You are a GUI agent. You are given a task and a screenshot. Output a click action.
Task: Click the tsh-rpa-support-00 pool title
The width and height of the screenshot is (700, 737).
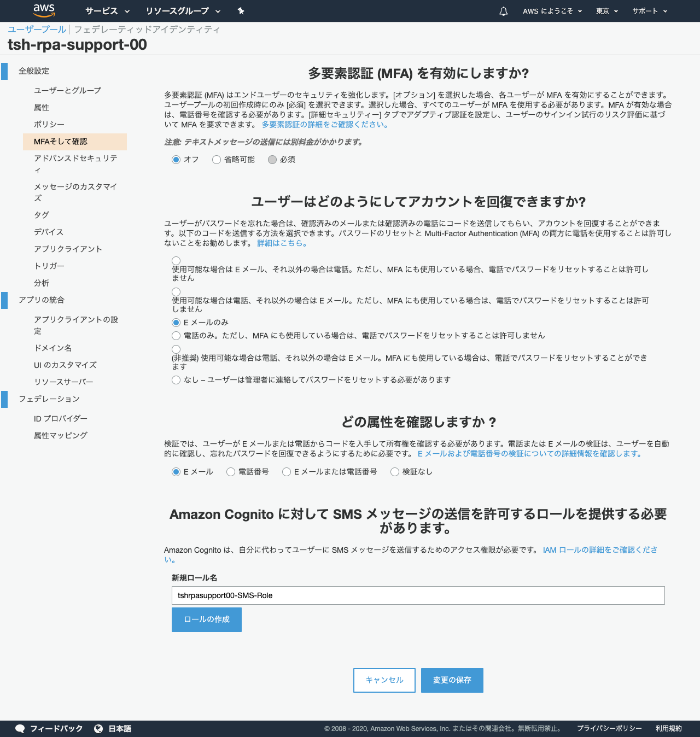tap(77, 45)
